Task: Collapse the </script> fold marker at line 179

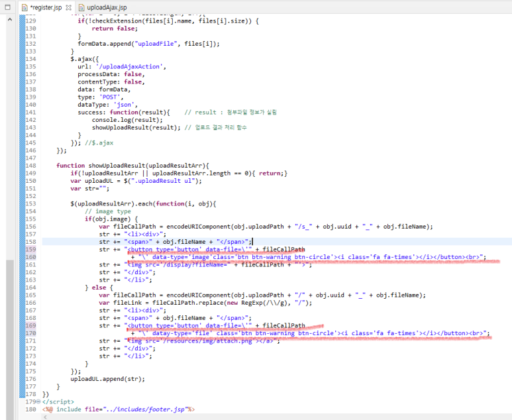Action: [x=38, y=401]
